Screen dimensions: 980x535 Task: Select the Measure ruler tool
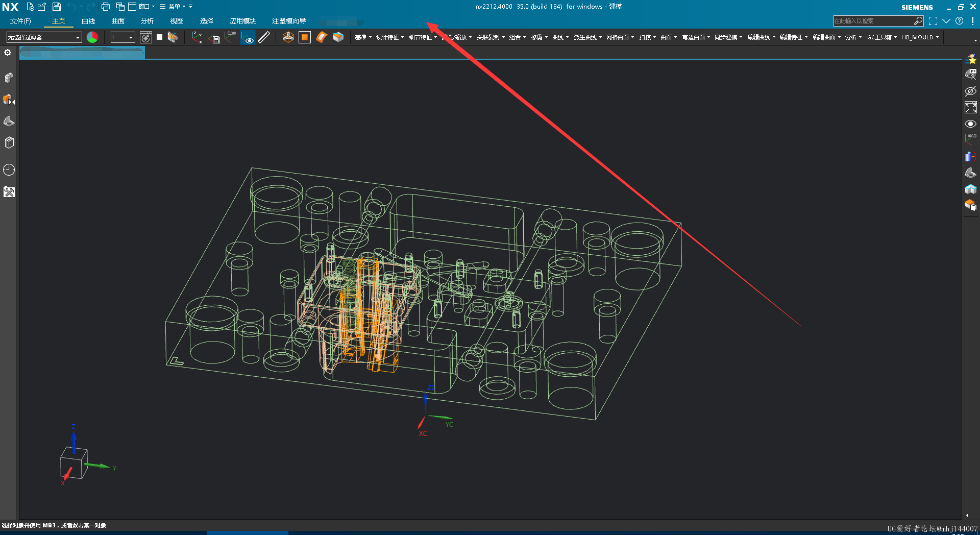264,37
